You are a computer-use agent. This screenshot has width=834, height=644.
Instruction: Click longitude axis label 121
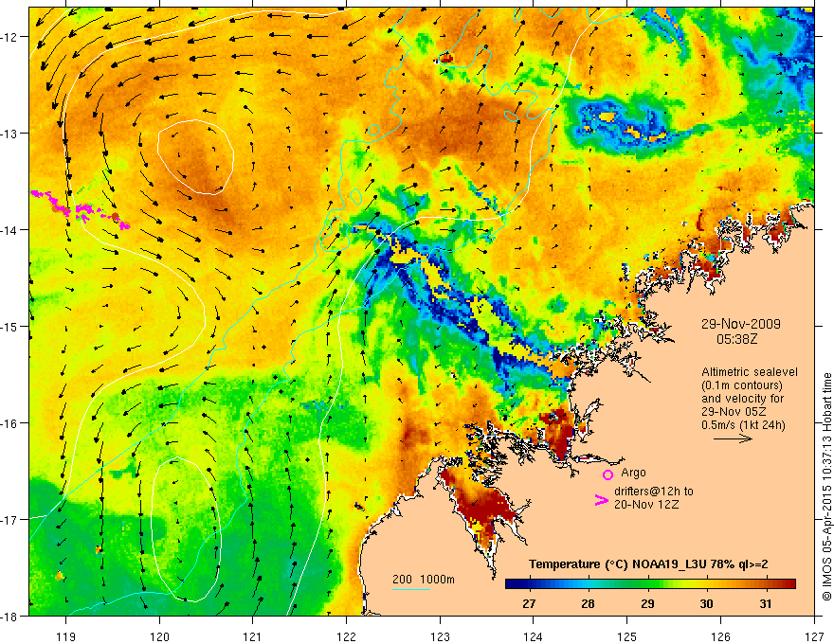coord(253,636)
